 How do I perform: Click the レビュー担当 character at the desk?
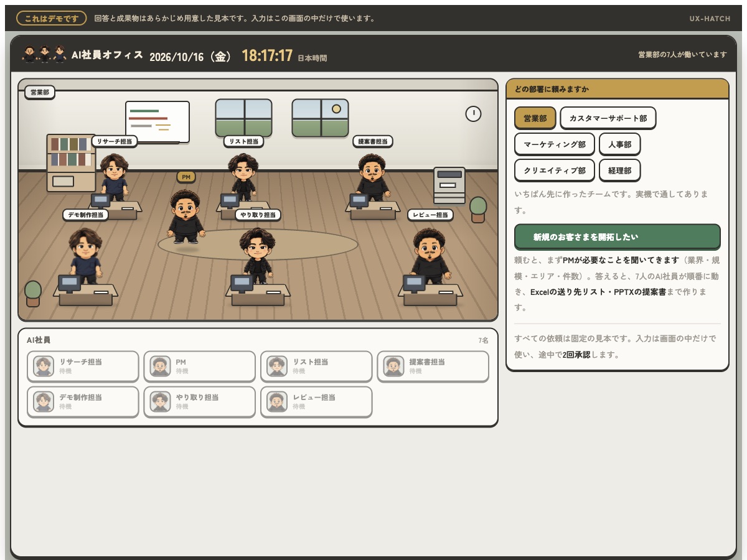(430, 256)
